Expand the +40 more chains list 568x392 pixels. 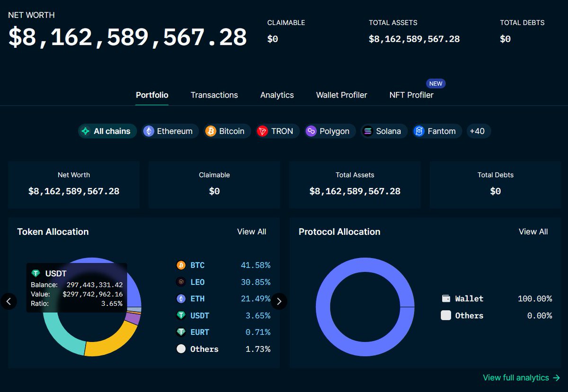tap(479, 131)
